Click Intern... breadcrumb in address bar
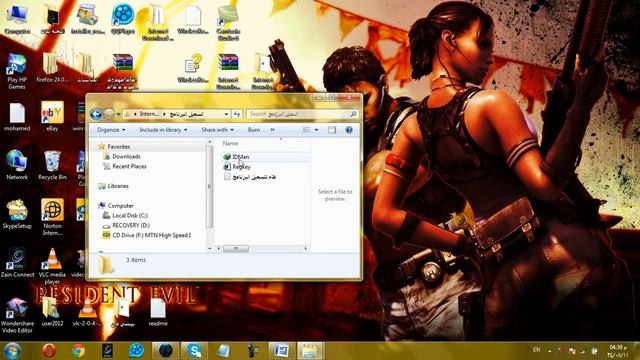Screen dimensions: 640x360 click(x=149, y=114)
